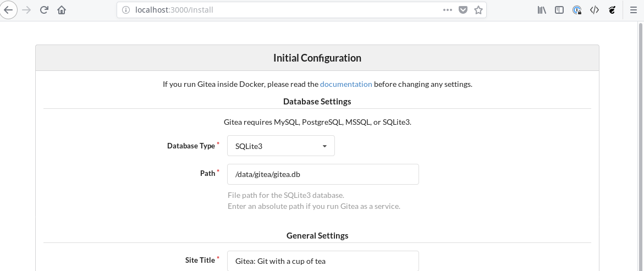
Task: Open the code brackets extension icon
Action: [595, 10]
